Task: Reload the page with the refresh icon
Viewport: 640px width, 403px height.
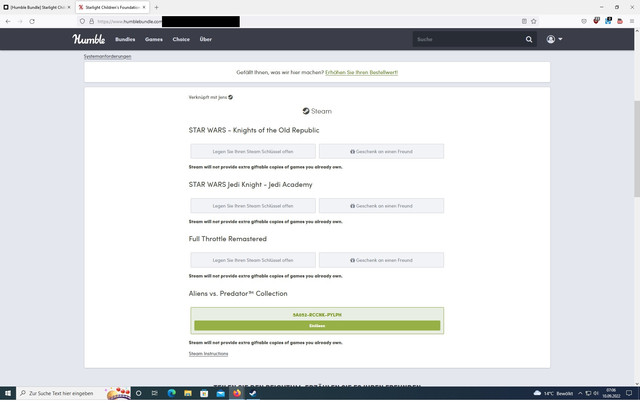Action: tap(32, 21)
